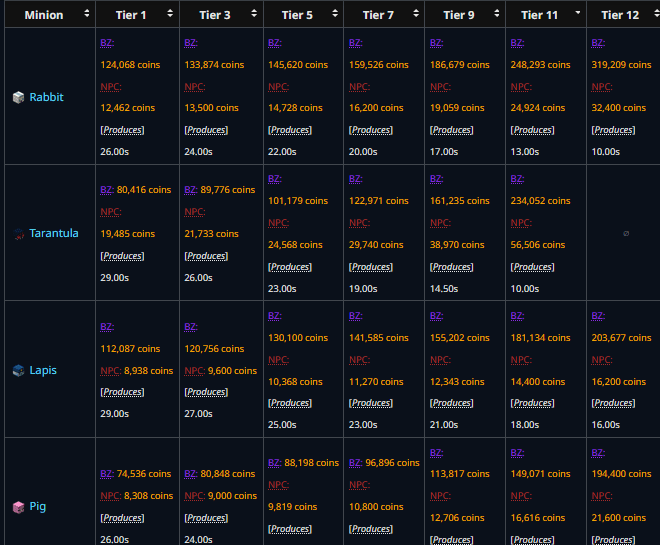The image size is (660, 545).
Task: Open the Tarantula minion link
Action: coord(54,233)
